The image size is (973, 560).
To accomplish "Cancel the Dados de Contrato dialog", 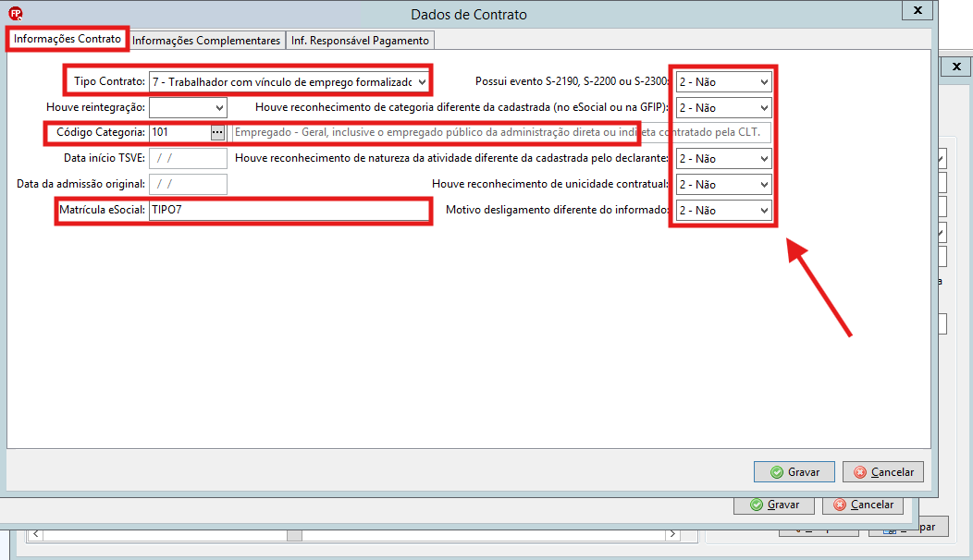I will pyautogui.click(x=883, y=472).
